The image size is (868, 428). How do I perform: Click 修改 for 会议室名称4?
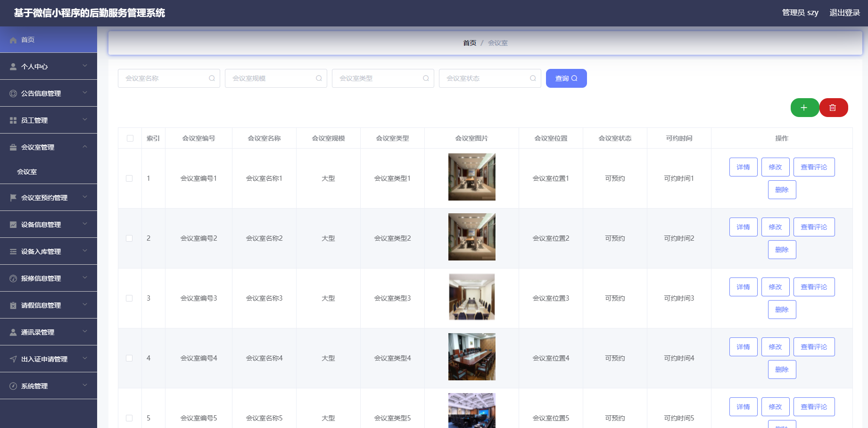point(776,347)
